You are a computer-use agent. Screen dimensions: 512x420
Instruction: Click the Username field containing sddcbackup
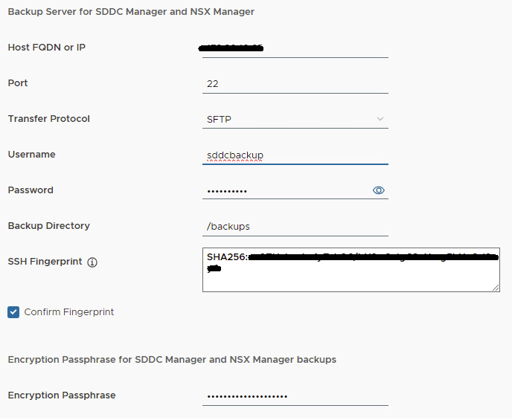click(295, 155)
